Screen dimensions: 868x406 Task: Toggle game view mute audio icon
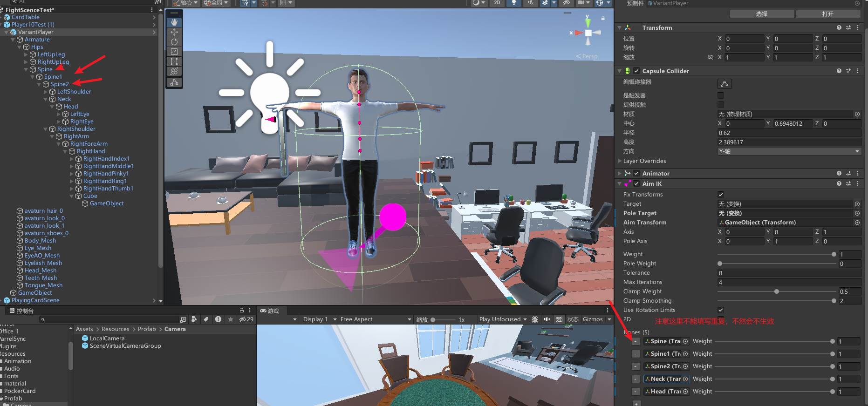tap(547, 319)
